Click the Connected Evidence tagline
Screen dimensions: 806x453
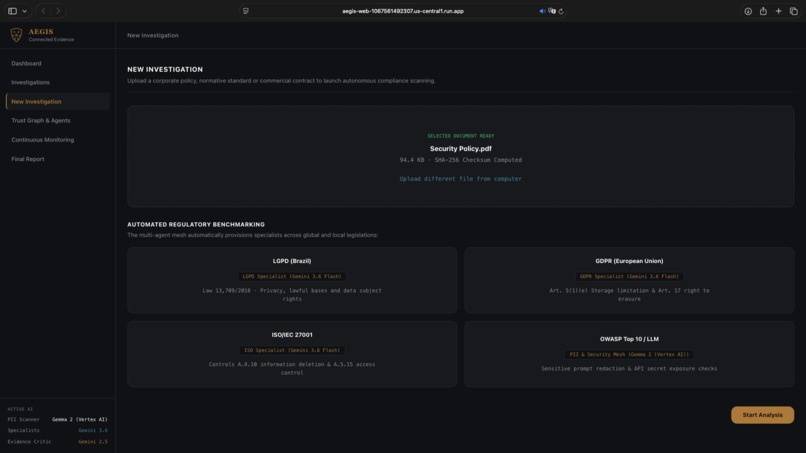pos(51,40)
